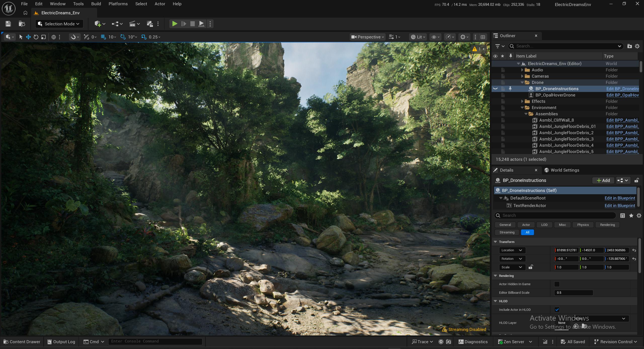Open the Cinematics clapperboard menu
The height and width of the screenshot is (349, 644).
tap(134, 24)
